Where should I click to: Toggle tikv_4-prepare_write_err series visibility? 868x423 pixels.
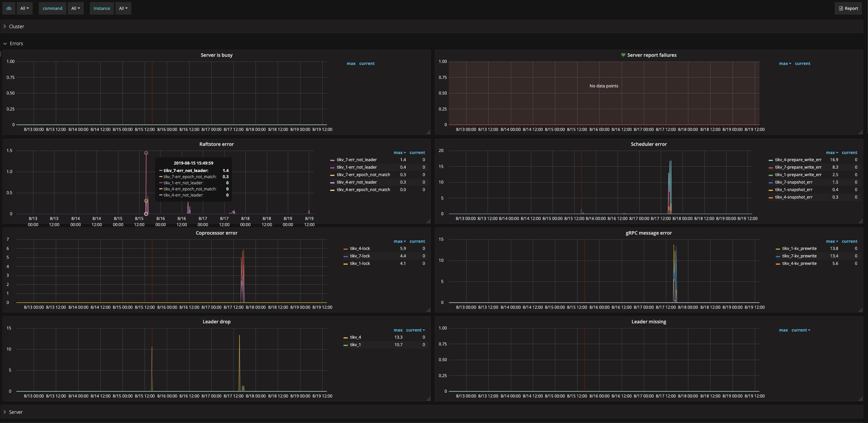pyautogui.click(x=798, y=160)
